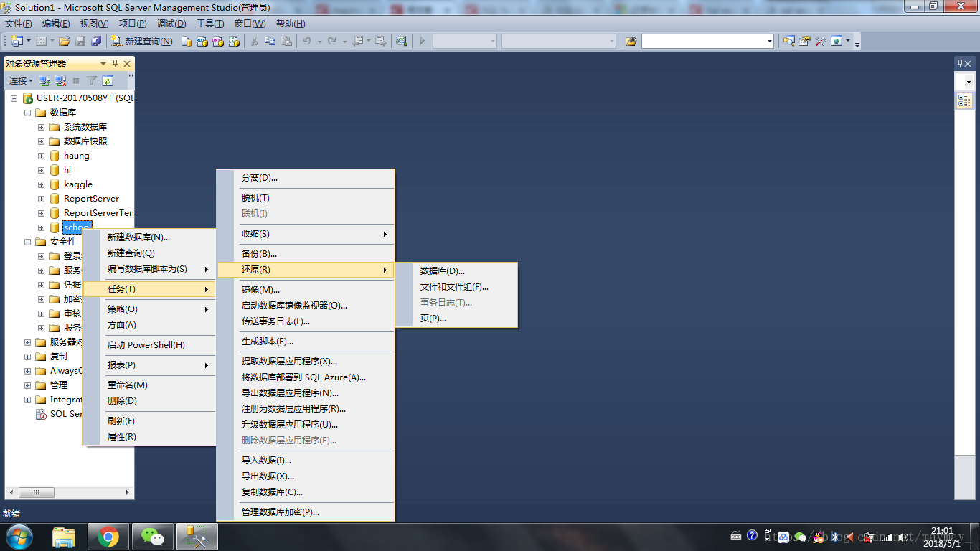
Task: Expand the ReportServer database node
Action: (x=41, y=199)
